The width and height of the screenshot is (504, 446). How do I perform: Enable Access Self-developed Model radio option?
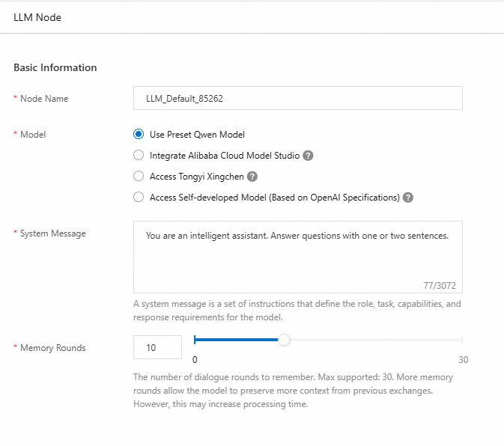[138, 198]
